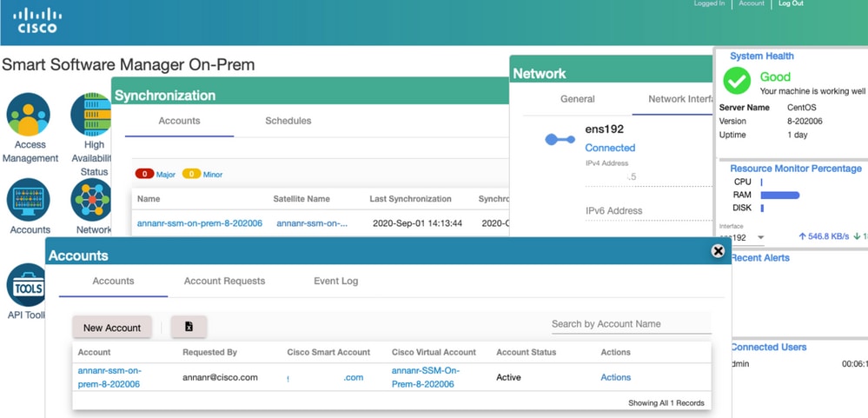The height and width of the screenshot is (418, 868).
Task: Click the green System Health checkmark
Action: [737, 81]
